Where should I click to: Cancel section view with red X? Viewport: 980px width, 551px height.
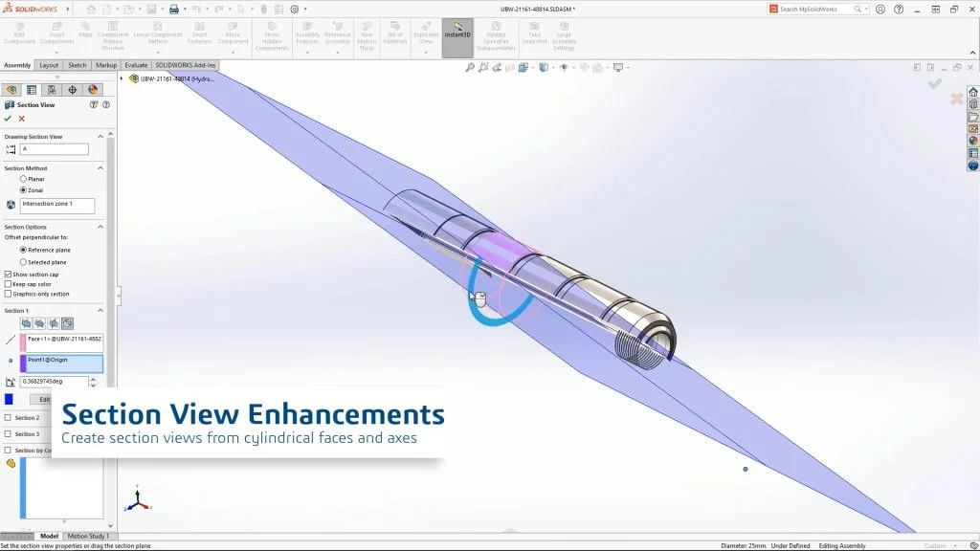[x=22, y=119]
